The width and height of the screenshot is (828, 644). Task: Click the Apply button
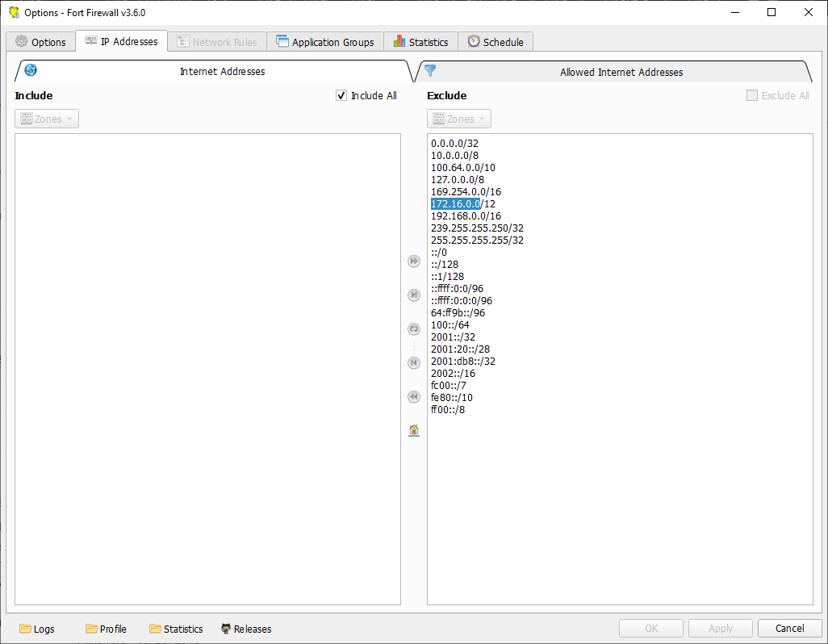(720, 629)
